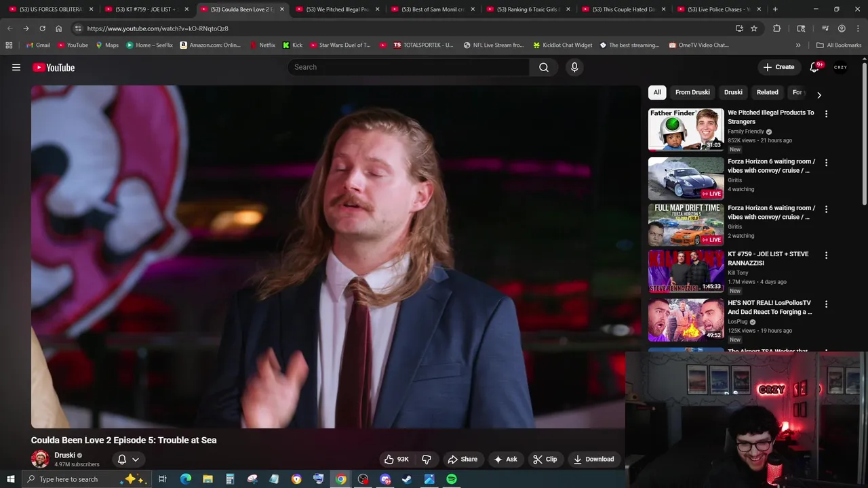Open KT #759 JOE LIST video thumbnail
The width and height of the screenshot is (868, 488).
(x=686, y=271)
